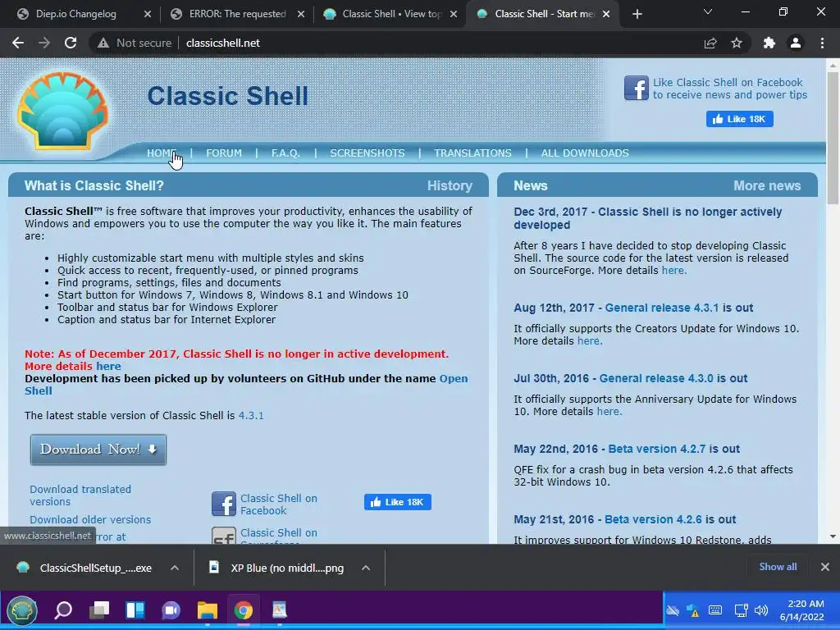Screen dimensions: 840x630
Task: Click the Classic Shell logo image
Action: point(63,112)
